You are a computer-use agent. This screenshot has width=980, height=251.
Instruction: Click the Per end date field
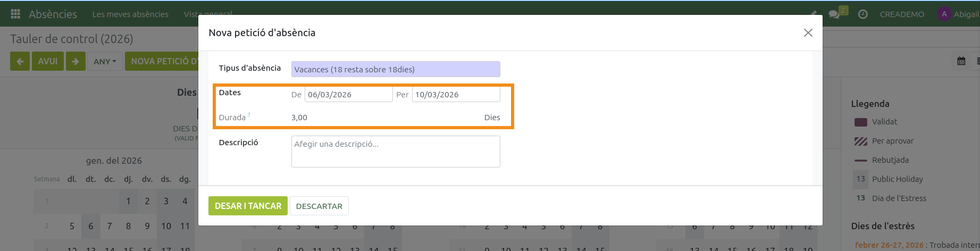(456, 95)
